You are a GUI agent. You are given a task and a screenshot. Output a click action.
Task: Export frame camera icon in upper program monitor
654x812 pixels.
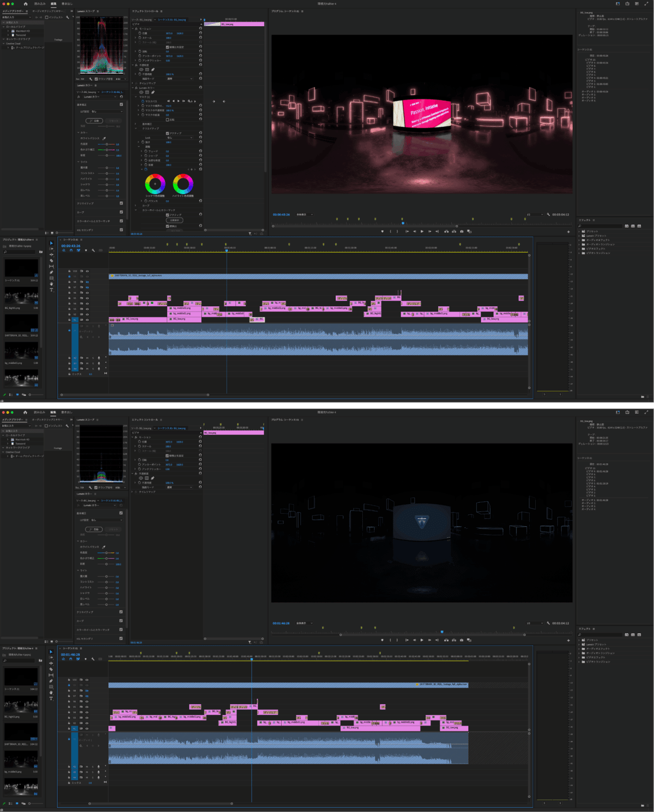click(x=462, y=231)
